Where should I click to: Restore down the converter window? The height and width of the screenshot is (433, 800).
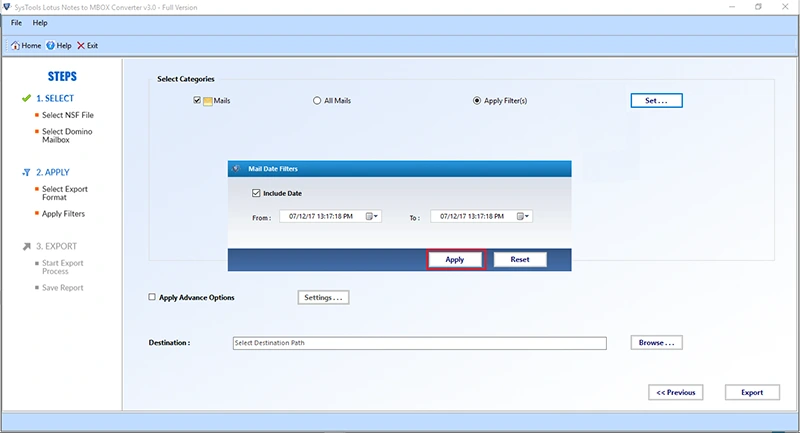(x=759, y=7)
